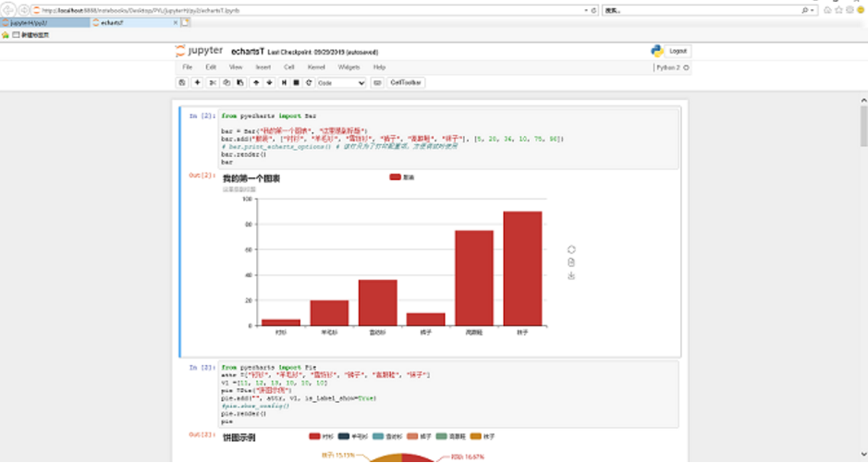Viewport: 868px width, 463px height.
Task: Open the Widgets menu
Action: point(348,67)
